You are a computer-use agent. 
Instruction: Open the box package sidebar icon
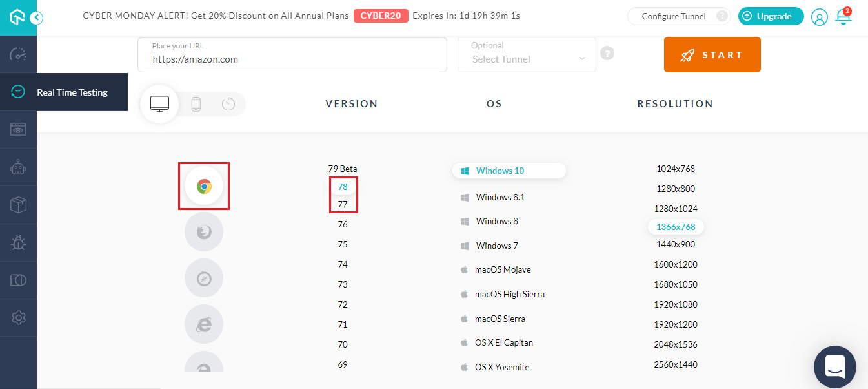coord(18,205)
